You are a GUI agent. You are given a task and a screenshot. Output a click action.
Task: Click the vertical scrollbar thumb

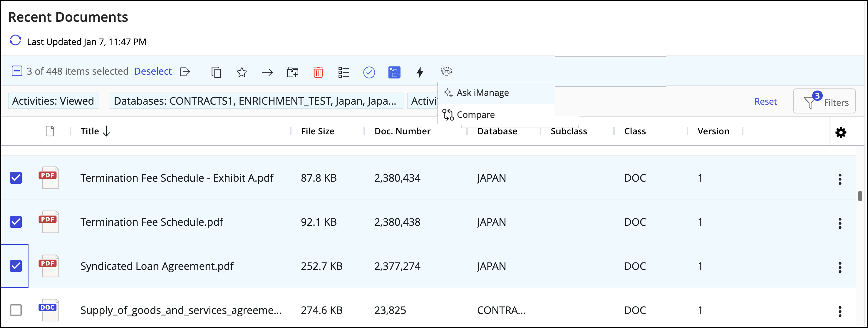click(859, 196)
